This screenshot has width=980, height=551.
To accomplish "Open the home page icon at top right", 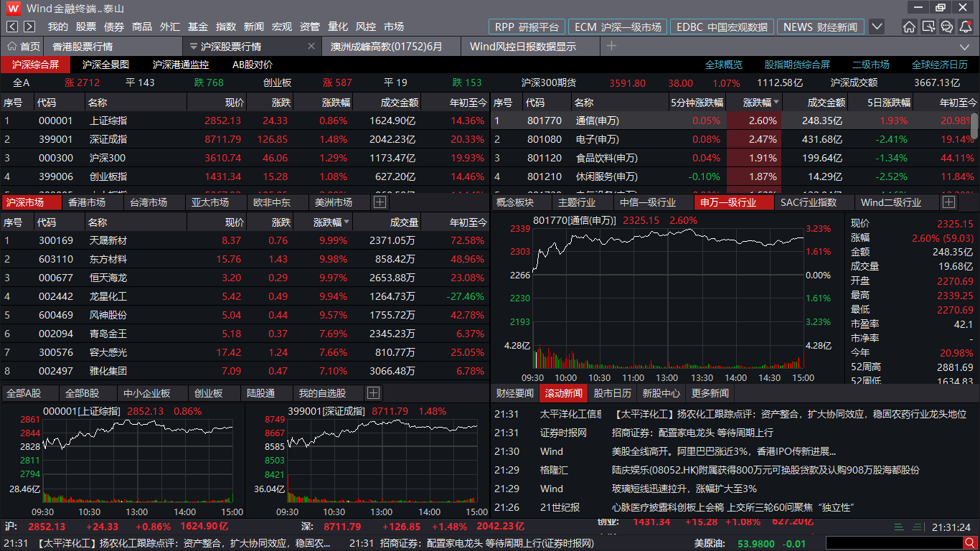I will (x=909, y=27).
